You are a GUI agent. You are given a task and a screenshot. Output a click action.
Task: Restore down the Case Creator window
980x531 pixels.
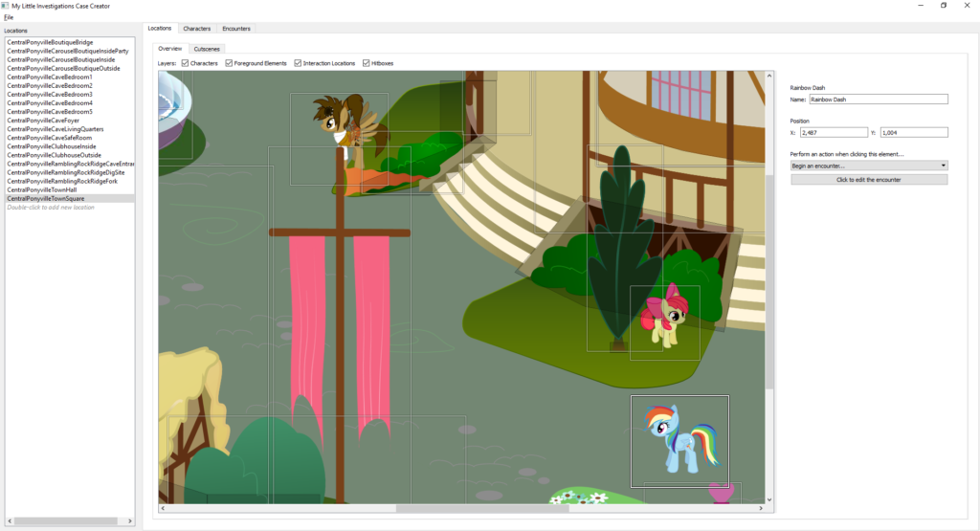coord(944,6)
